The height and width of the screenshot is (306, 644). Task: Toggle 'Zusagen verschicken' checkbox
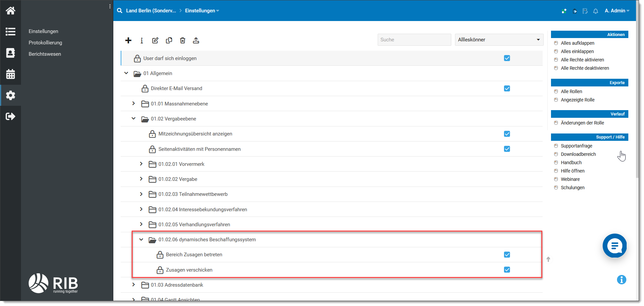[507, 270]
